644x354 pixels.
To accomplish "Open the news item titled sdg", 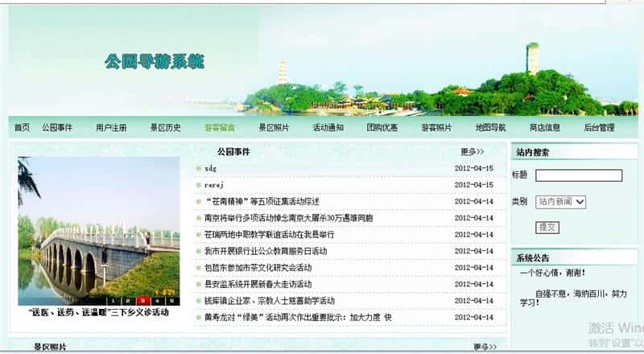I will 210,168.
